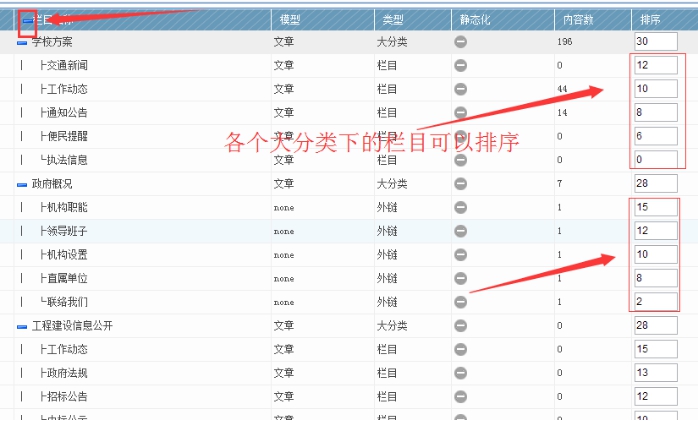Image resolution: width=698 pixels, height=421 pixels.
Task: Collapse the 工程建设信息公开 category
Action: pyautogui.click(x=22, y=326)
